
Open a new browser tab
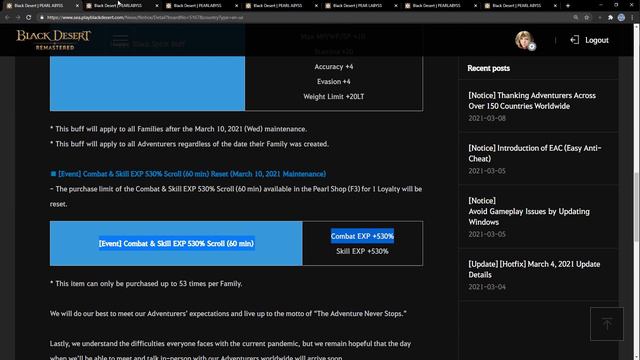tap(568, 6)
